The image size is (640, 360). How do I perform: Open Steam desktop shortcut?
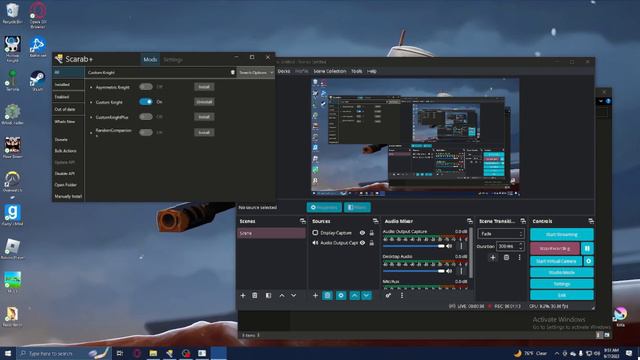pyautogui.click(x=38, y=80)
